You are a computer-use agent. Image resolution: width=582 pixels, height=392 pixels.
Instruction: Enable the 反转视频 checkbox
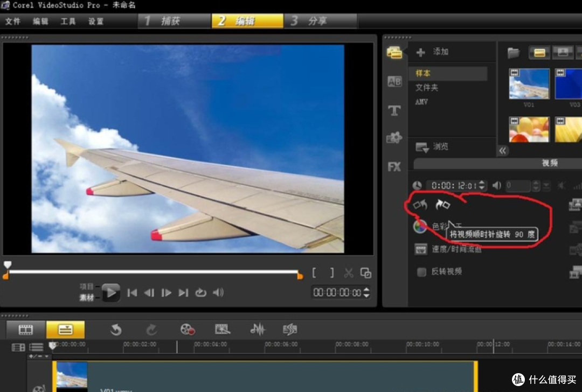[x=421, y=272]
